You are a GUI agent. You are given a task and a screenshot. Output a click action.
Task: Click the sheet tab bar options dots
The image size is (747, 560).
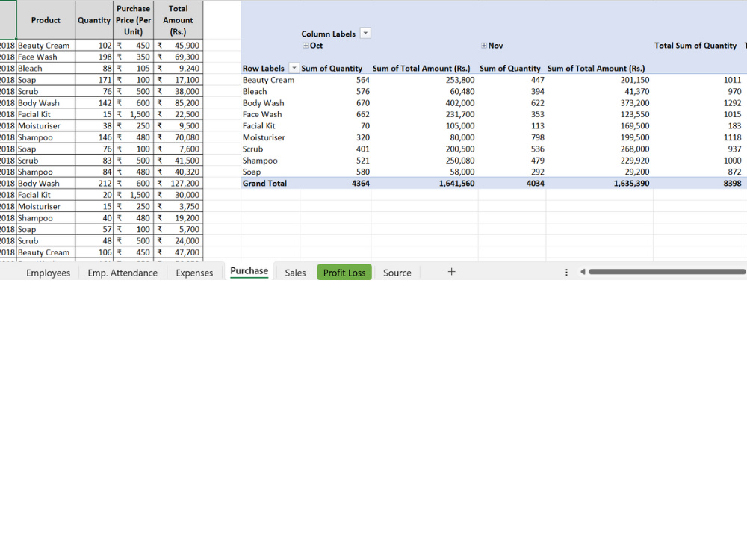(x=566, y=273)
